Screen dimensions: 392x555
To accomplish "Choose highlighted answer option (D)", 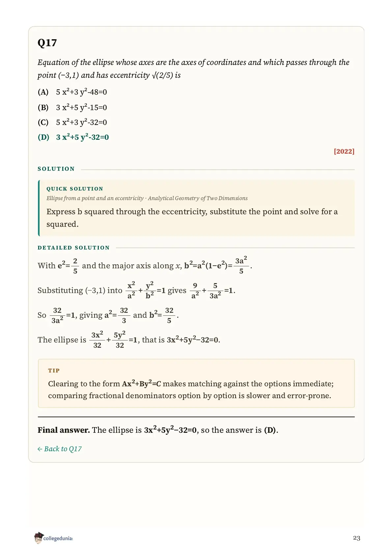I will [73, 137].
